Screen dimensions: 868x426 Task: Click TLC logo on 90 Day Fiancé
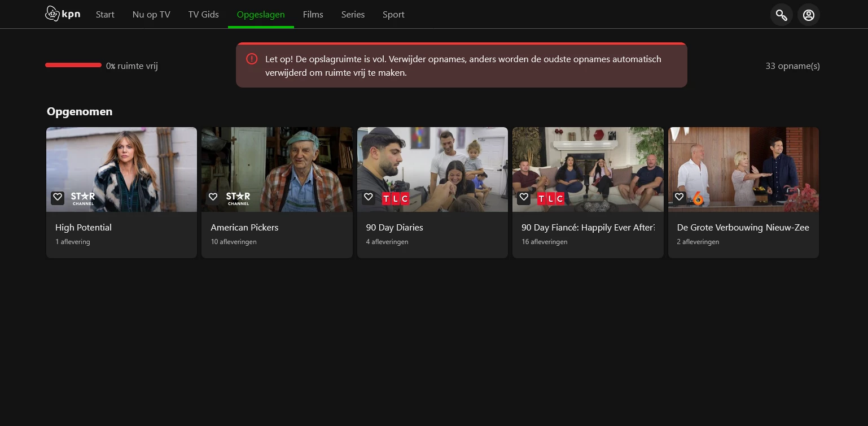click(x=550, y=198)
